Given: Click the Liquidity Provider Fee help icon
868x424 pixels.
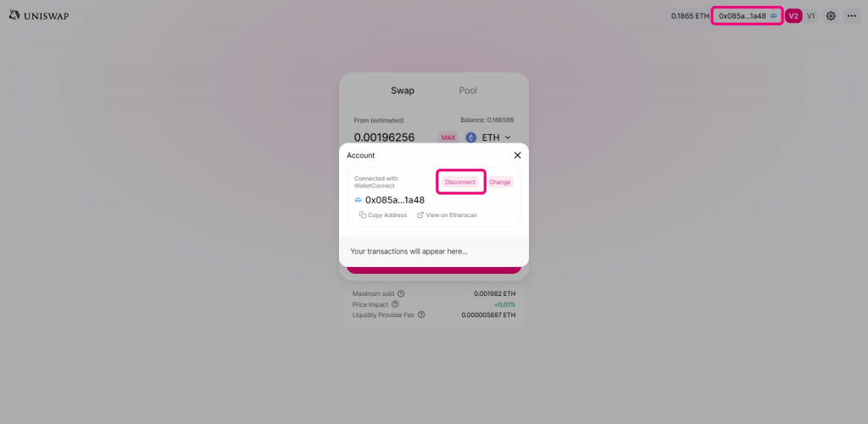Looking at the screenshot, I should pyautogui.click(x=421, y=315).
